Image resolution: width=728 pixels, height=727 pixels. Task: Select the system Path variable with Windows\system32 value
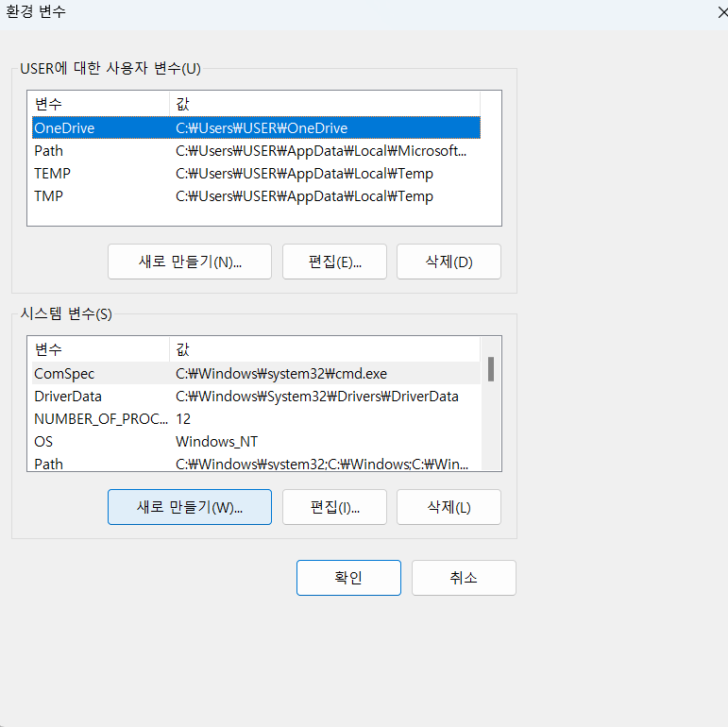click(256, 463)
